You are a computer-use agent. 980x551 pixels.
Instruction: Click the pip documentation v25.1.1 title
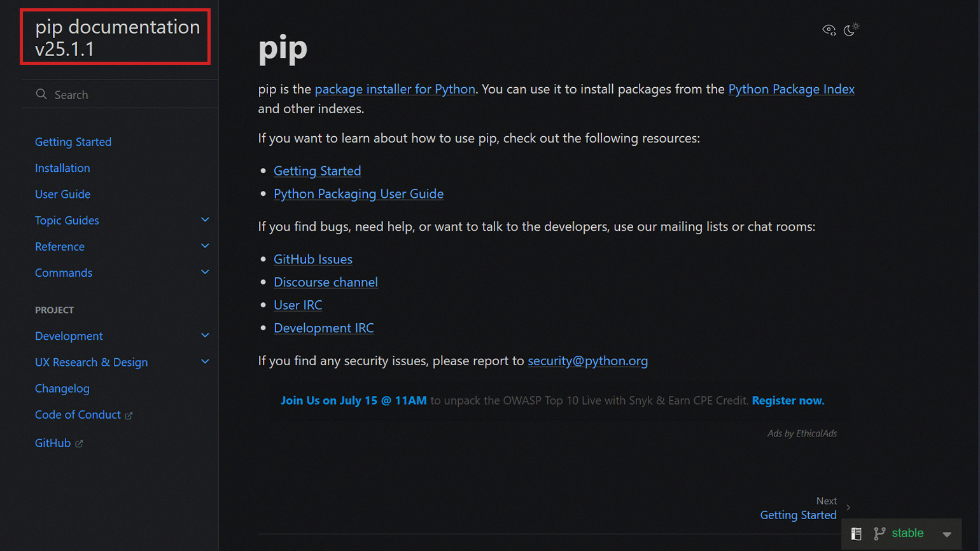(117, 37)
